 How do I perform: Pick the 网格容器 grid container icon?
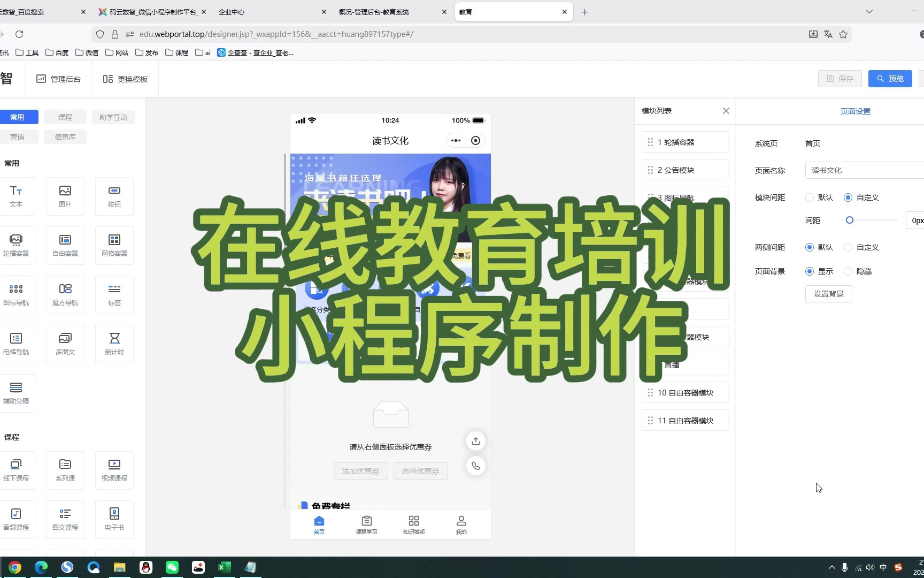[x=114, y=245]
